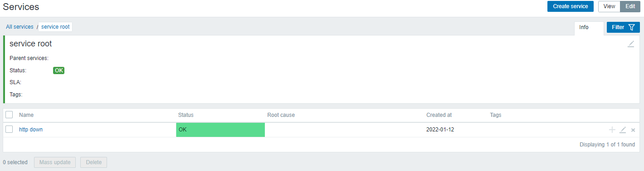Switch to Edit mode
The width and height of the screenshot is (644, 171).
click(x=630, y=6)
